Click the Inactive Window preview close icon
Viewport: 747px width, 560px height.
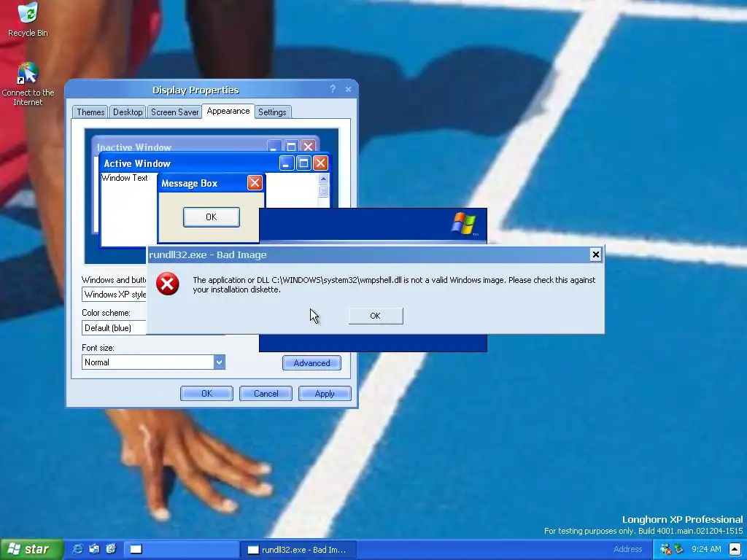tap(309, 146)
